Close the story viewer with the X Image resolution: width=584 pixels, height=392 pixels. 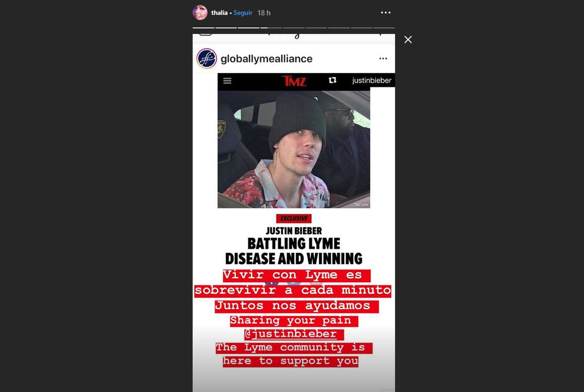[x=408, y=40]
